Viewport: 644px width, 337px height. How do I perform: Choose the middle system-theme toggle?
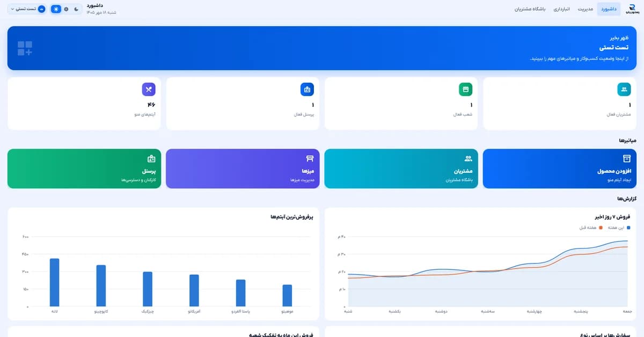click(x=66, y=9)
